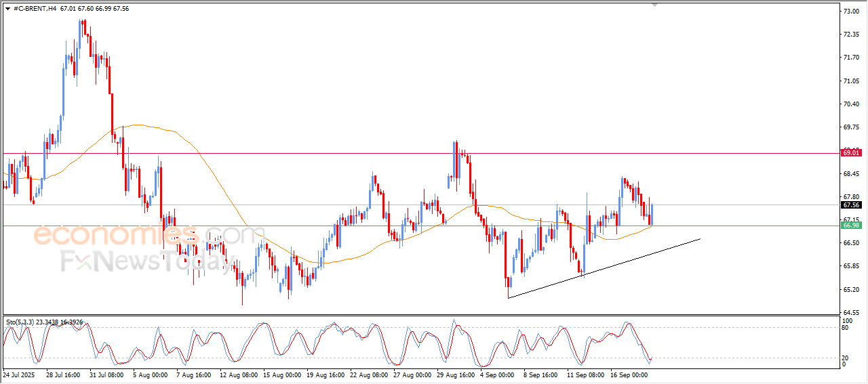Image resolution: width=868 pixels, height=384 pixels.
Task: Click the 68.45 value on price axis
Action: pos(852,174)
